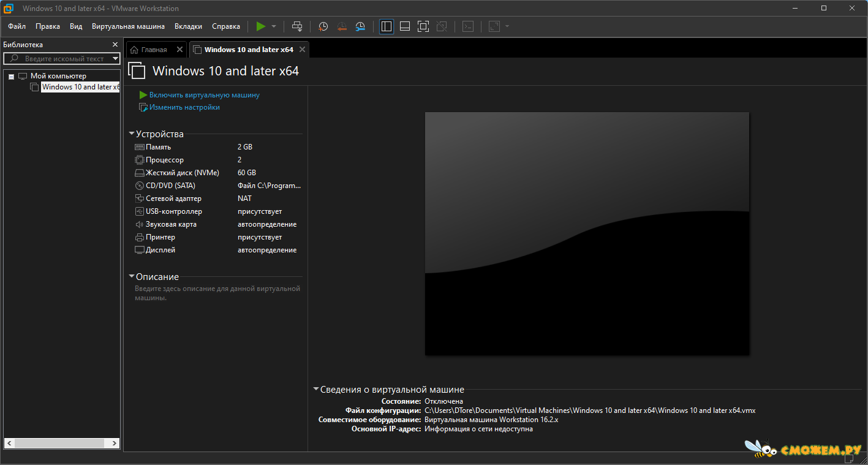Viewport: 868px width, 465px height.
Task: Select Windows 10 and later x64 in library tree
Action: pyautogui.click(x=80, y=87)
